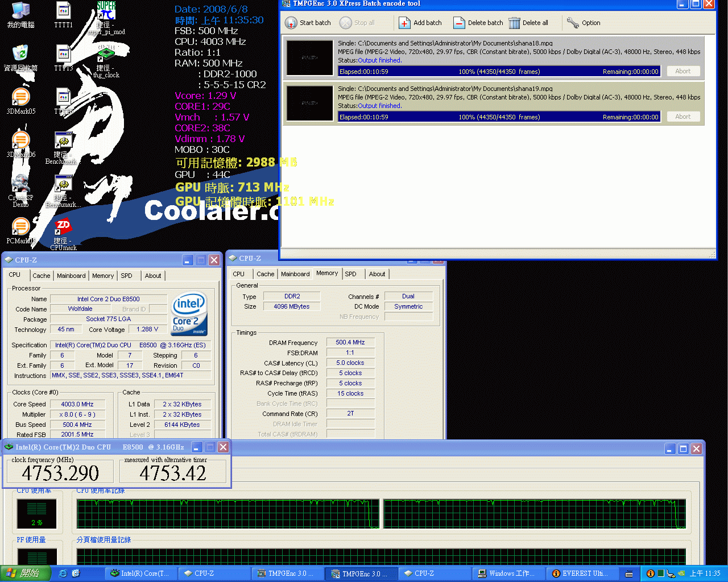Select the thg_clock shortcut icon
Screen dimensions: 728x582
coord(106,53)
